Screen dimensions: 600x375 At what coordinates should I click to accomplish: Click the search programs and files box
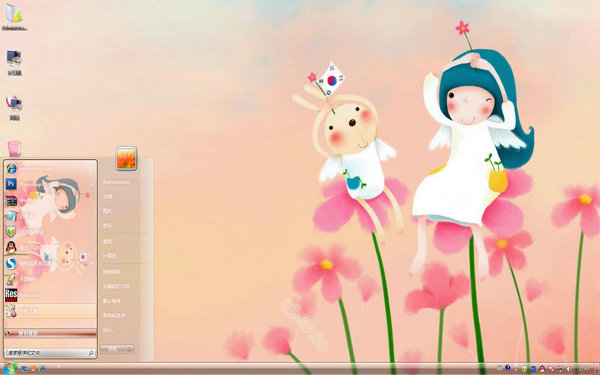point(50,353)
